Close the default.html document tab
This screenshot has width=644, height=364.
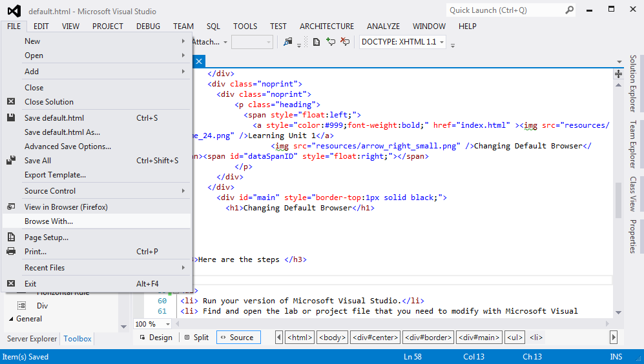[x=199, y=61]
